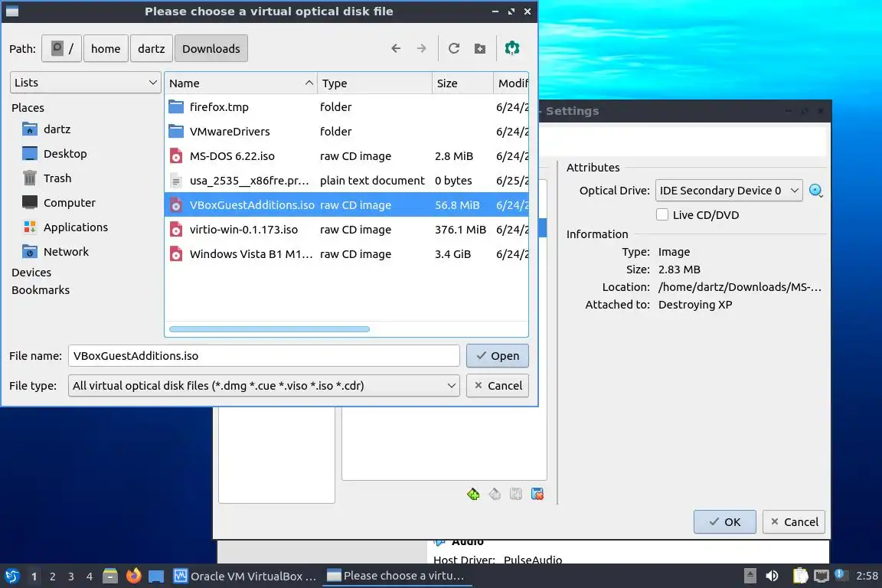Click the taskbar clock
Image resolution: width=882 pixels, height=588 pixels.
pyautogui.click(x=866, y=576)
